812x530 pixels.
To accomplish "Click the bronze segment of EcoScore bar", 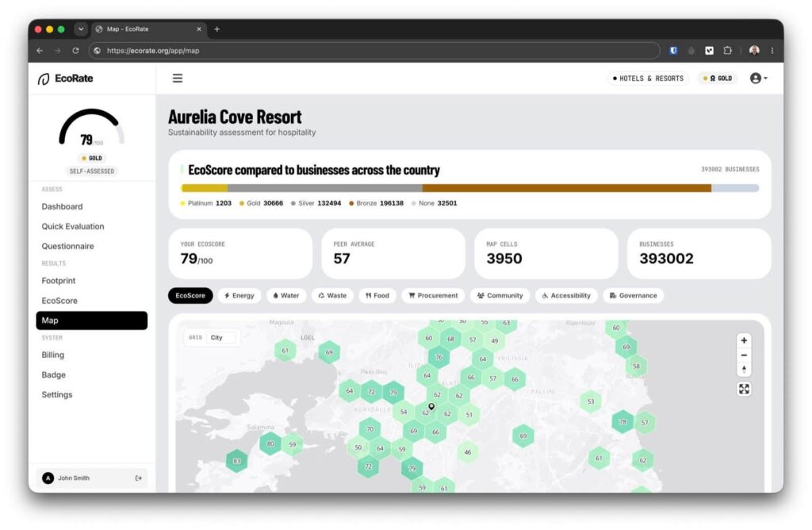I will 566,188.
